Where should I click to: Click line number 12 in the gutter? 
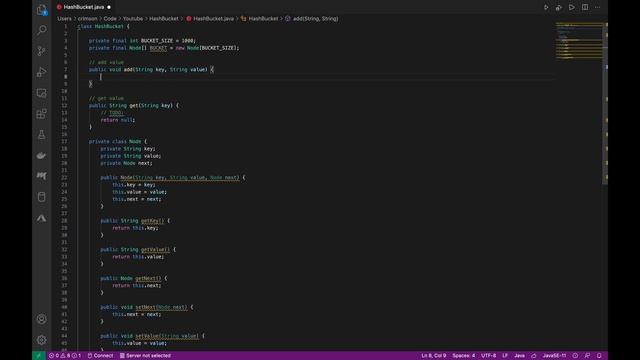[64, 106]
